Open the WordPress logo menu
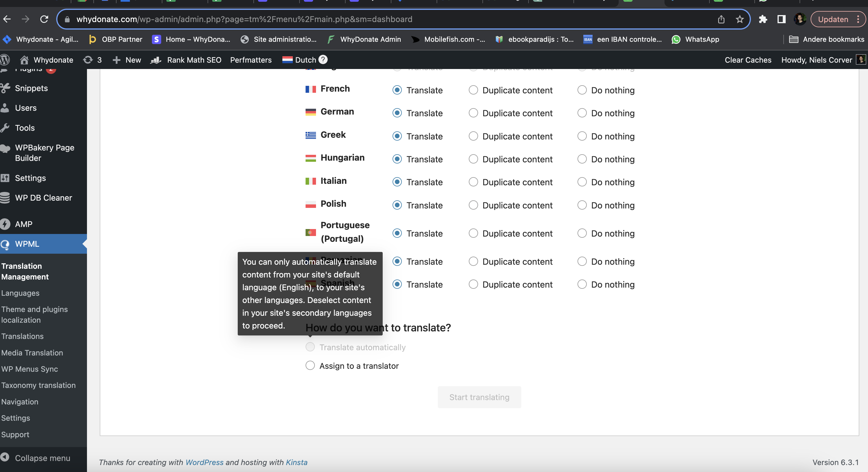This screenshot has width=868, height=472. (x=5, y=60)
